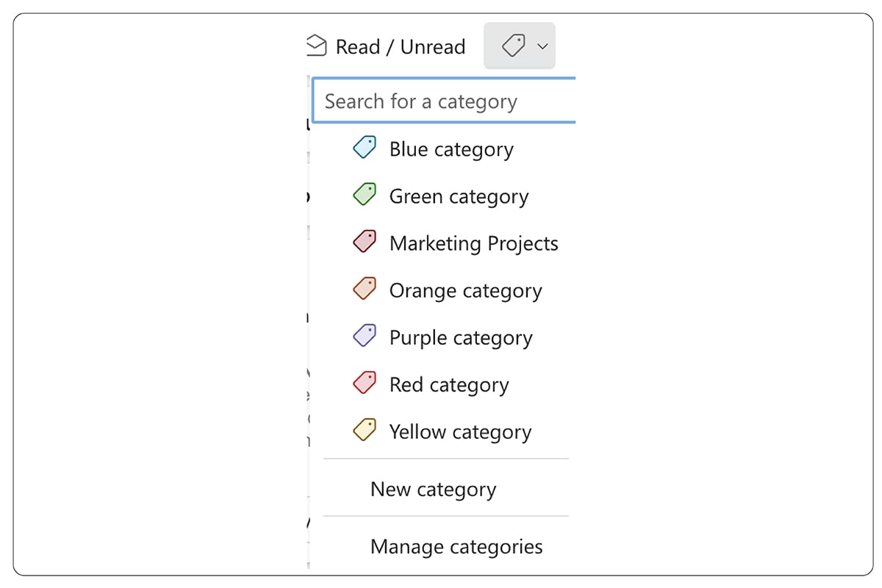Click the Read / Unread envelope icon
882x588 pixels.
click(315, 46)
